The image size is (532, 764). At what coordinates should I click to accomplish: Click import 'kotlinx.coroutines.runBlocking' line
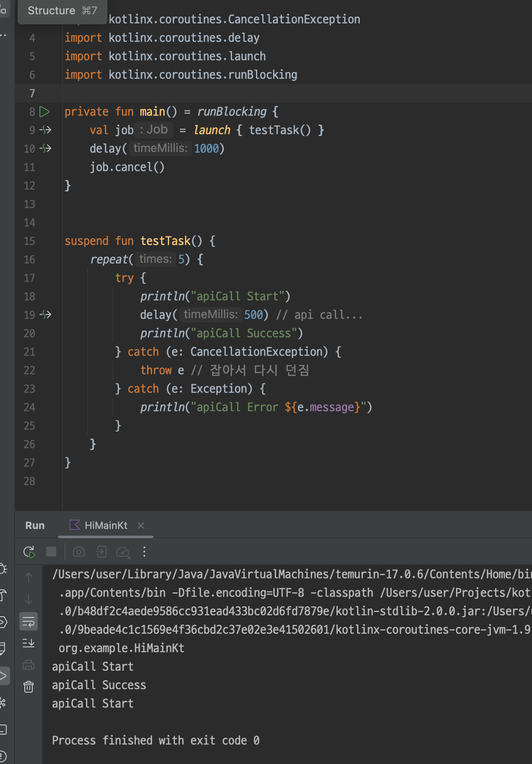click(181, 75)
